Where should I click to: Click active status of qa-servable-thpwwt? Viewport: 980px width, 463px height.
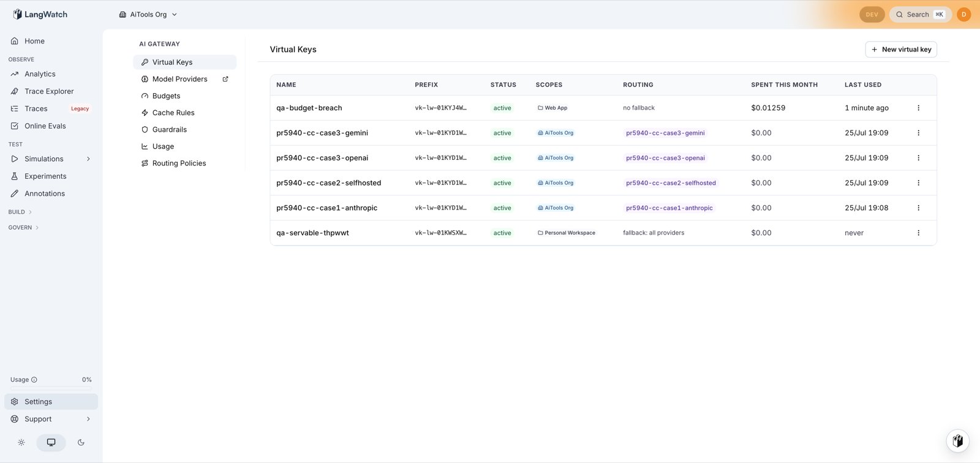(x=502, y=233)
